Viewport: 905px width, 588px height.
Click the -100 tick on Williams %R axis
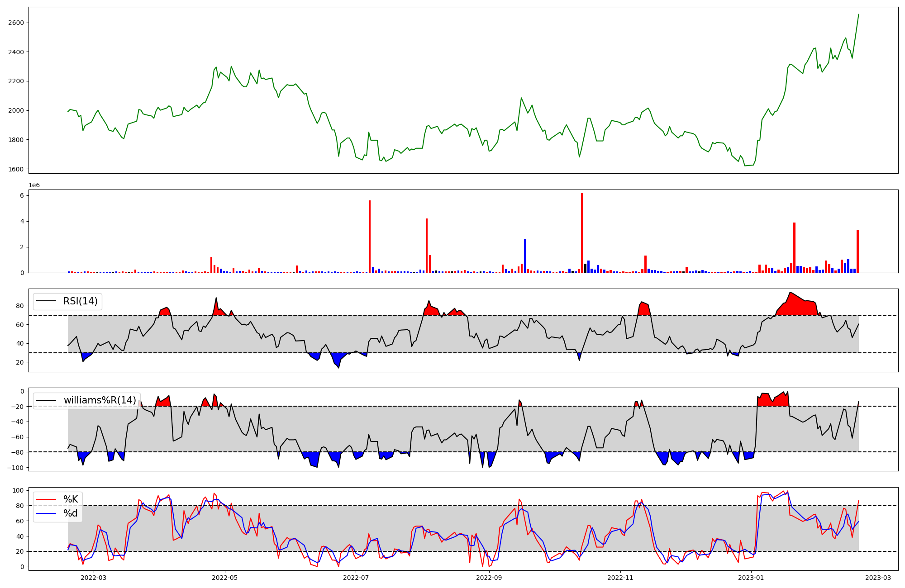tap(16, 468)
